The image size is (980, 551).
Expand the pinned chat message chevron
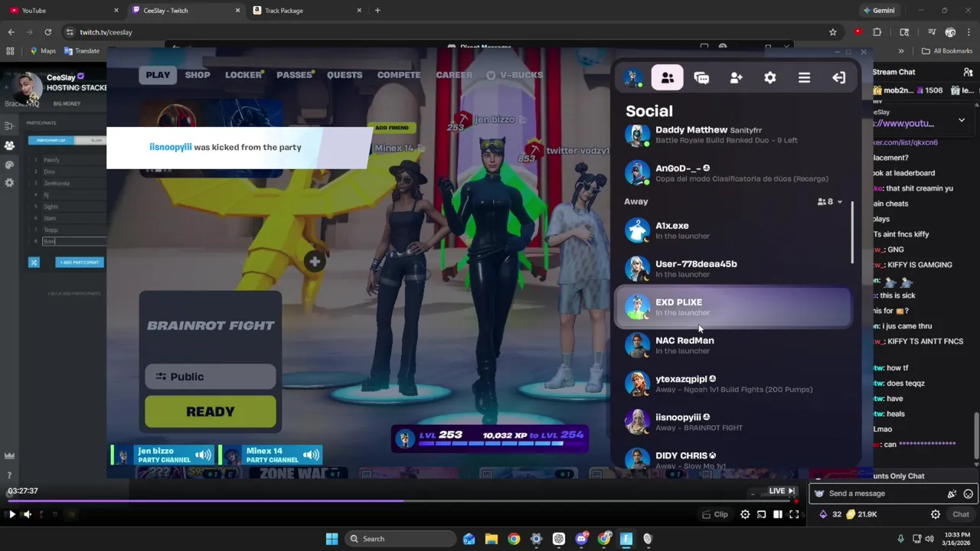(962, 120)
